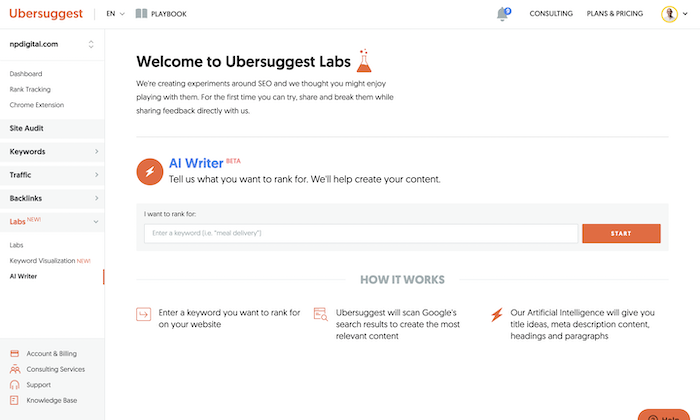Click the orange START button
This screenshot has height=420, width=700.
621,233
